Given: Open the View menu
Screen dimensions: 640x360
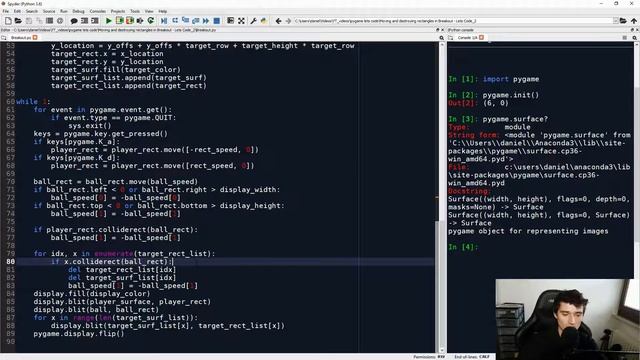Looking at the screenshot, I should coord(149,11).
